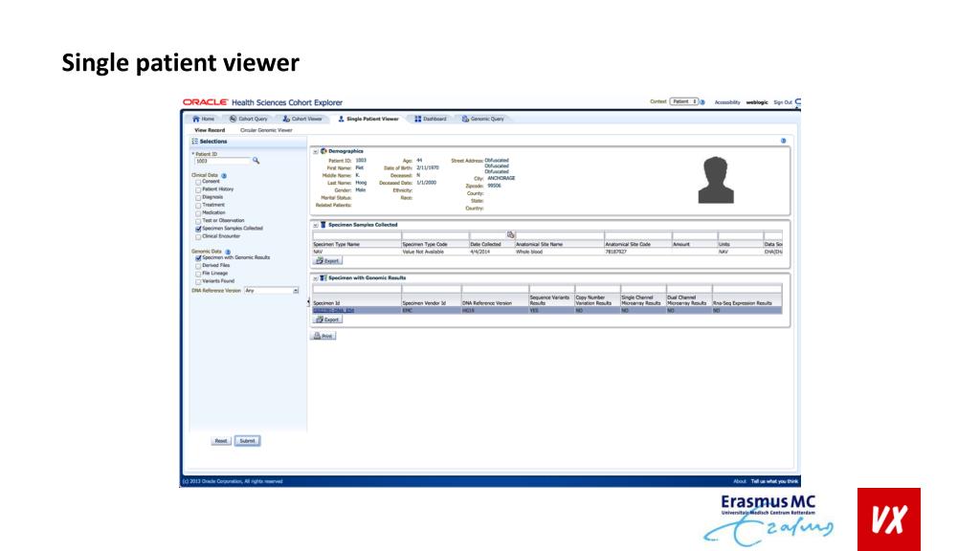980x551 pixels.
Task: Click the Patient ID search magnifier icon
Action: tap(256, 161)
